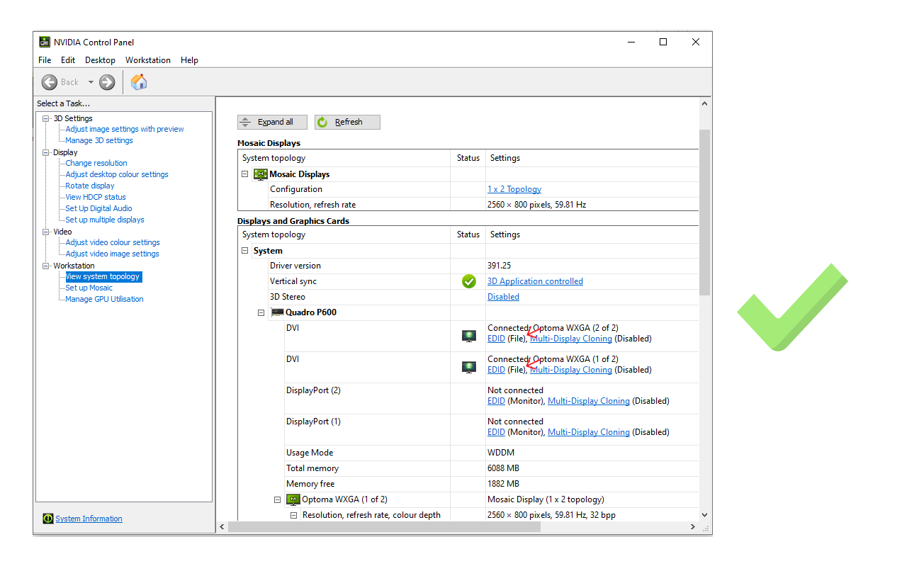The image size is (897, 588).
Task: Click the 3D Application controlled link
Action: [x=535, y=281]
